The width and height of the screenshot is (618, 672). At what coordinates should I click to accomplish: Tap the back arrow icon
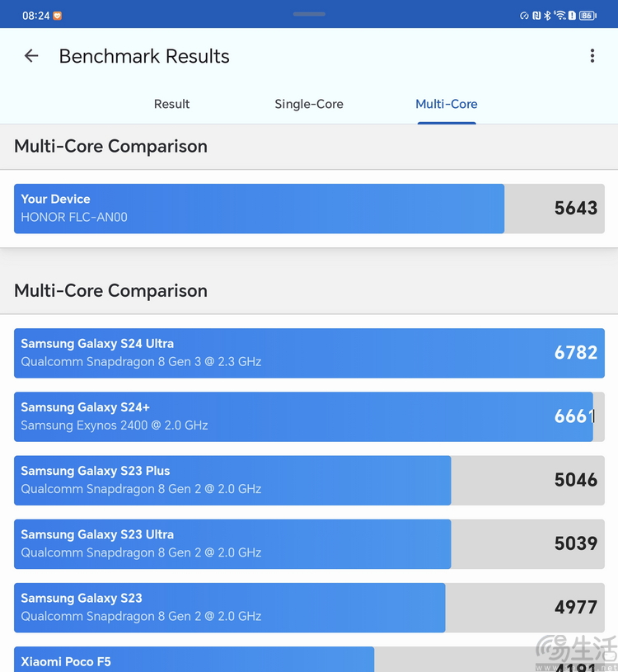click(x=31, y=56)
